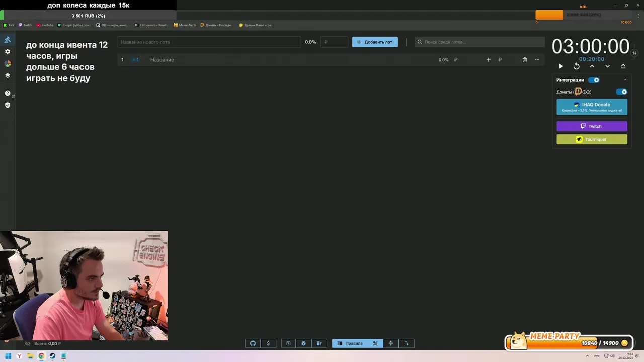Open Yandex browser from the taskbar
This screenshot has height=362, width=644.
19,356
